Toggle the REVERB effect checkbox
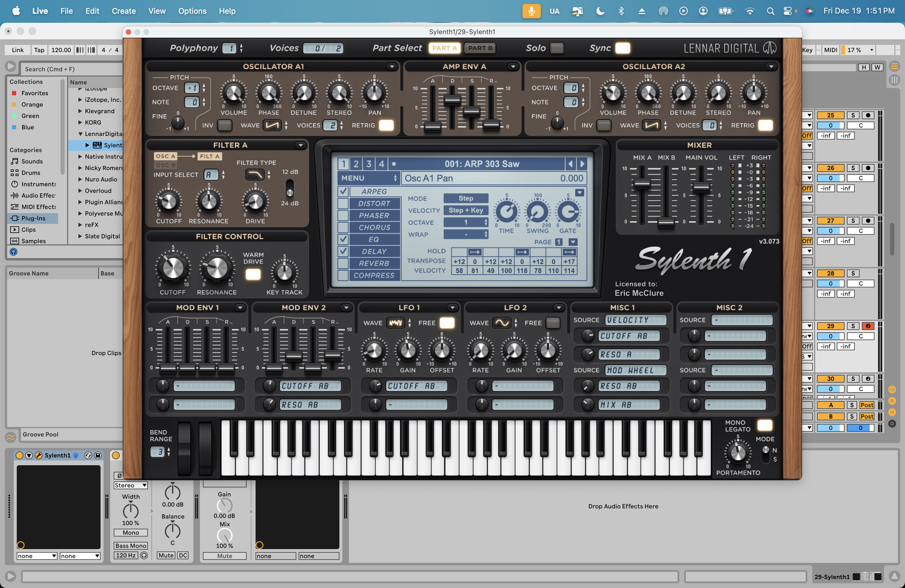 [x=343, y=263]
